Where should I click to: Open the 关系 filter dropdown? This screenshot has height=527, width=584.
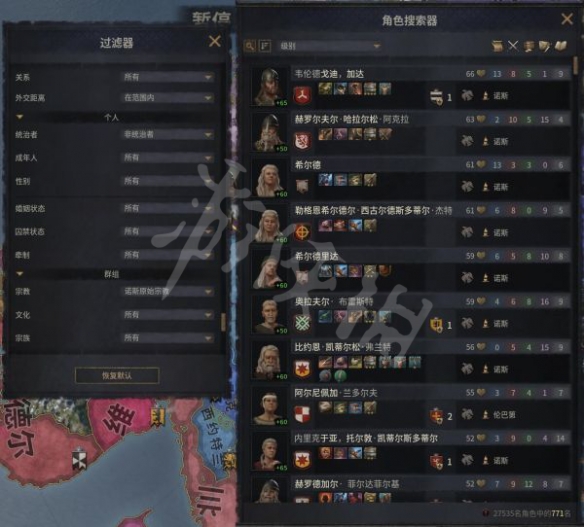pos(168,77)
